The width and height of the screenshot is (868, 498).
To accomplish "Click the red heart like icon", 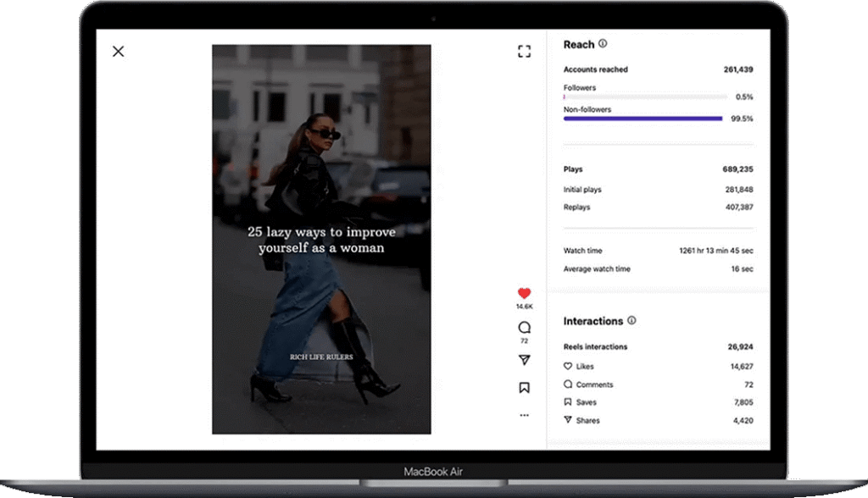I will (x=524, y=293).
